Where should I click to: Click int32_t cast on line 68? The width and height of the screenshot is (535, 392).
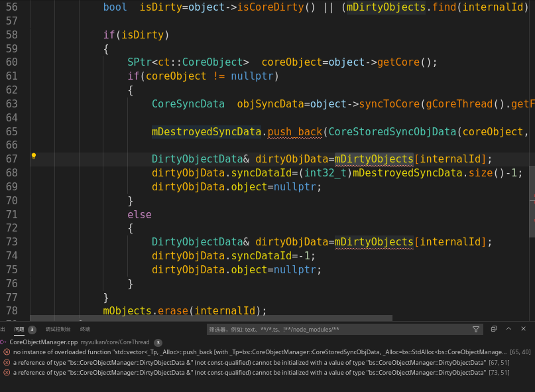(x=326, y=172)
